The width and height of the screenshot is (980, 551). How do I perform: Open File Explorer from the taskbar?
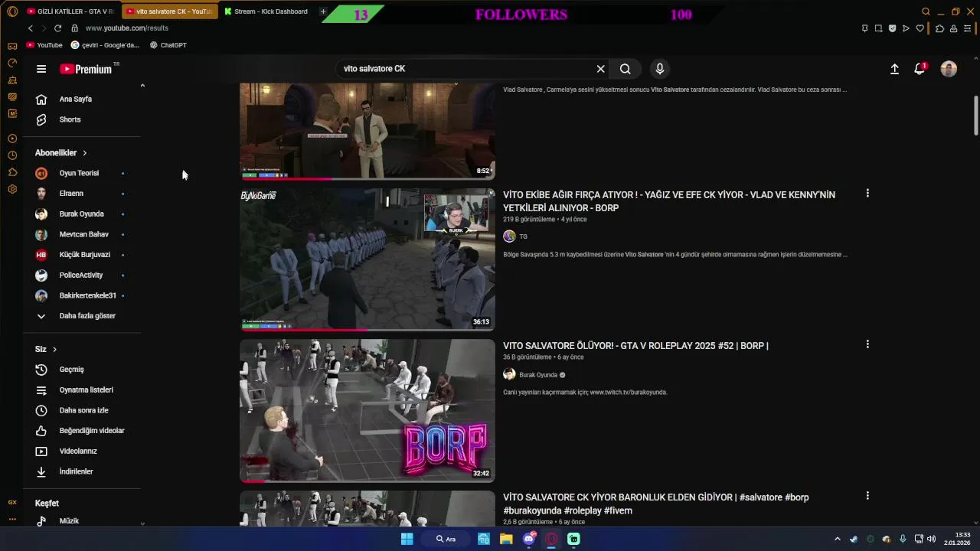tap(506, 539)
